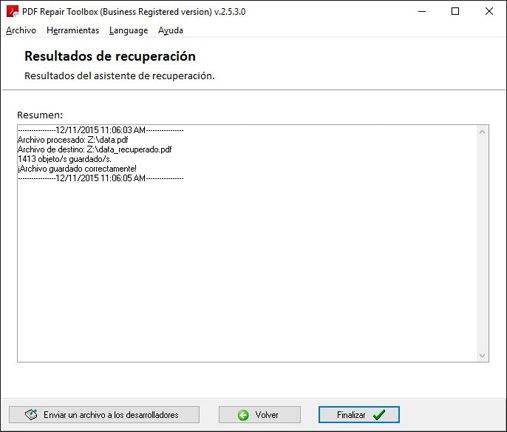Click the line 'Archivo procesado: Z:\data.pdf'
Viewport: 507px width, 432px height.
73,140
